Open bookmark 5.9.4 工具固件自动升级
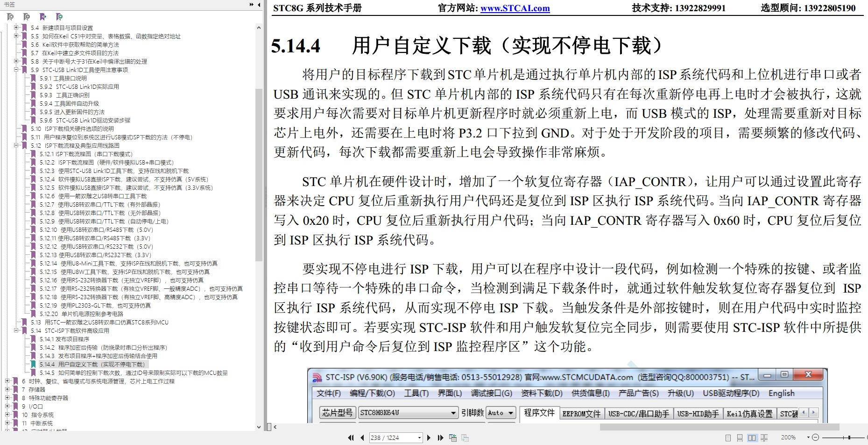The height and width of the screenshot is (445, 868). pos(69,103)
